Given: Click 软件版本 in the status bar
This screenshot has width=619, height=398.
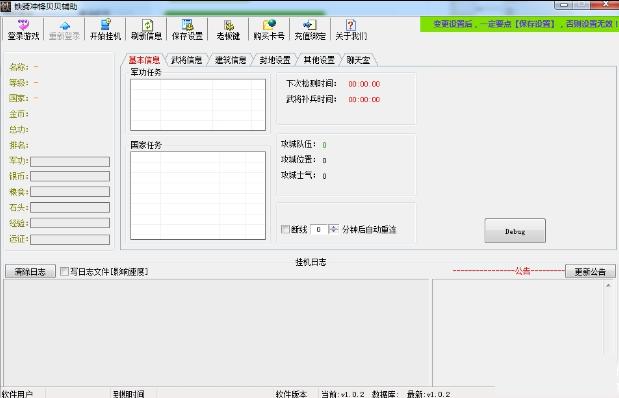Looking at the screenshot, I should click(291, 394).
